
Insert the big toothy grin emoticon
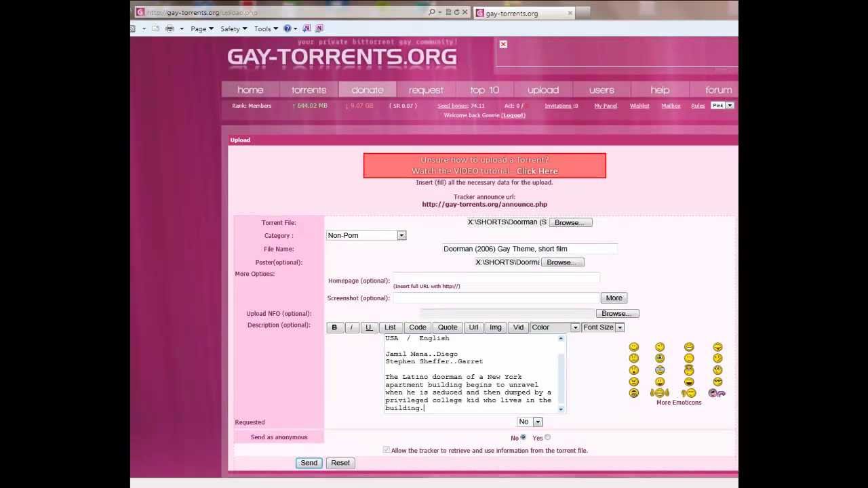[689, 347]
